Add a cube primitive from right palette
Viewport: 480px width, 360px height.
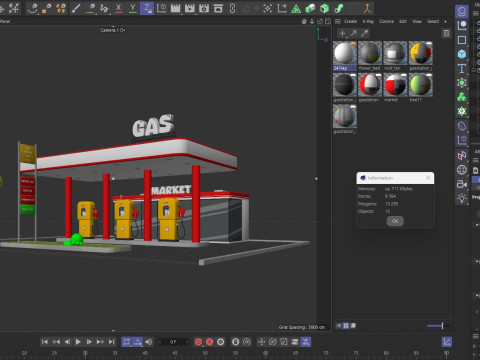[462, 54]
